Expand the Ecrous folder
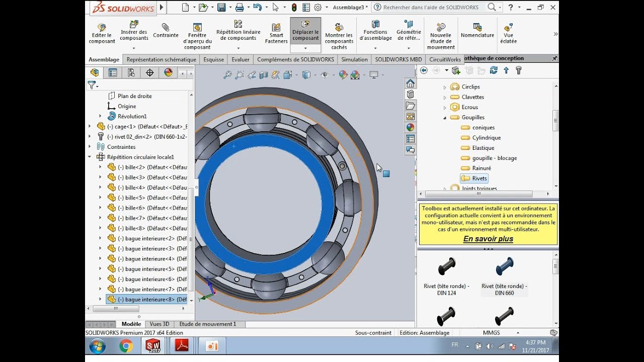Viewport: 644px width, 362px height. (445, 108)
